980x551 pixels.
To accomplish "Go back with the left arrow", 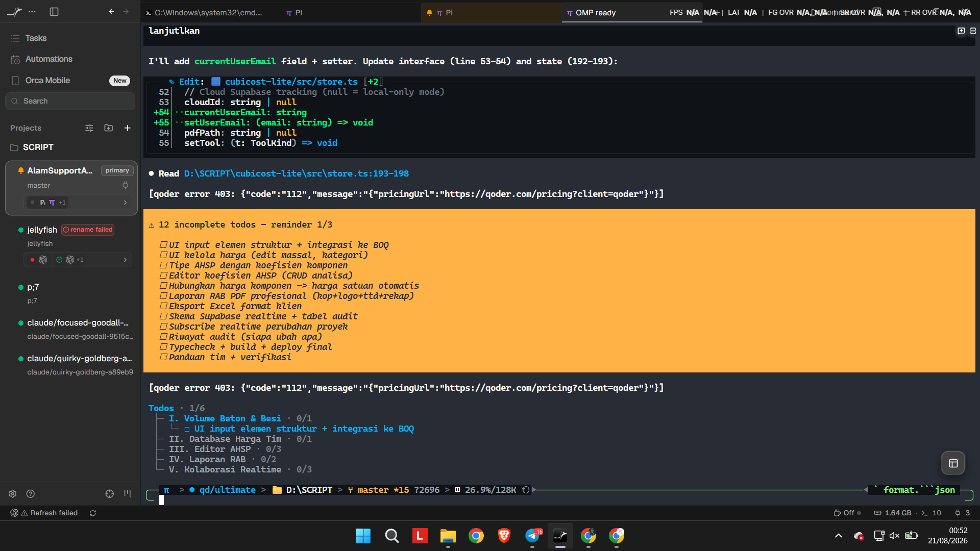I will click(111, 12).
